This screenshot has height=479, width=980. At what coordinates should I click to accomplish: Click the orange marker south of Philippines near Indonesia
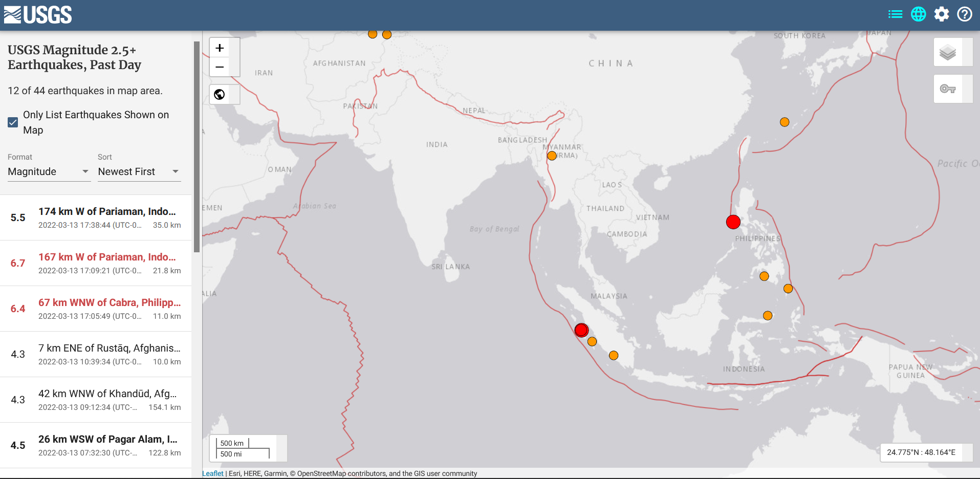(x=768, y=316)
